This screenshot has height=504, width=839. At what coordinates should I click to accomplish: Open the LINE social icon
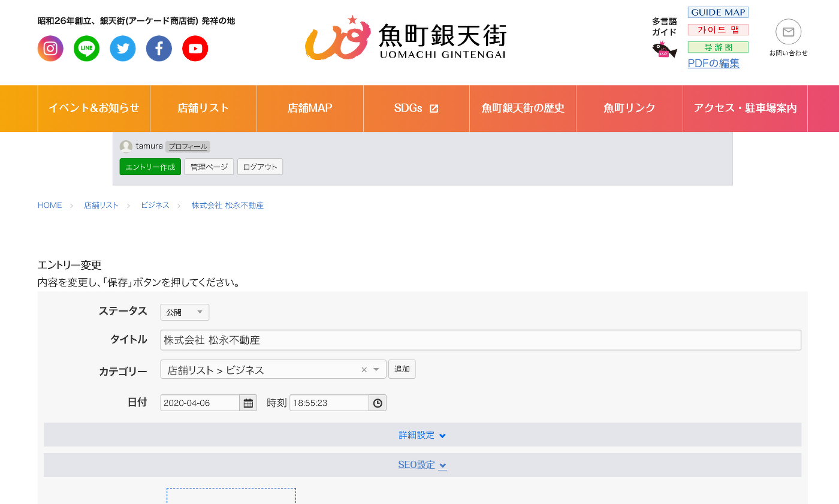click(x=87, y=49)
